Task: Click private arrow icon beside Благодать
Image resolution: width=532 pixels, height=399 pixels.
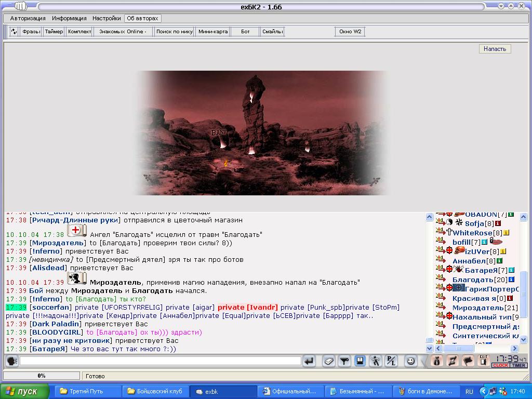Action: (441, 278)
